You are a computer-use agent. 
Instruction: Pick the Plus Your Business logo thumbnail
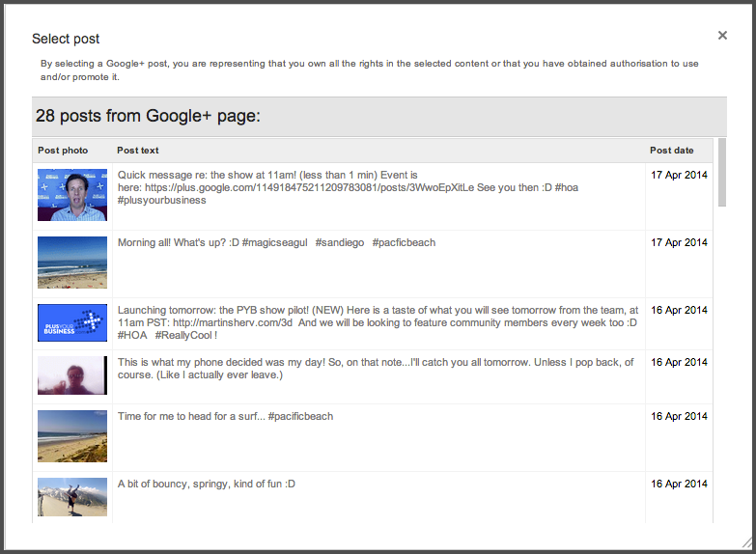click(x=72, y=322)
